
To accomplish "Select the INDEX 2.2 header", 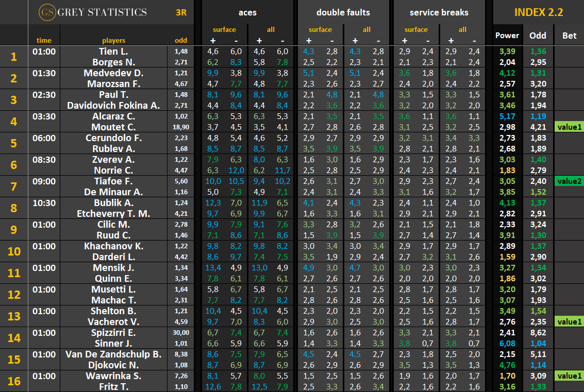I will [538, 12].
